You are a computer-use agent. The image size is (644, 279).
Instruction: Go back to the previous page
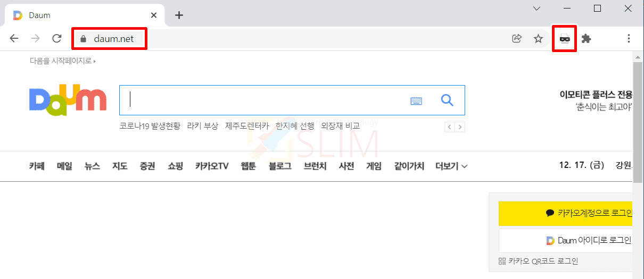click(x=14, y=38)
